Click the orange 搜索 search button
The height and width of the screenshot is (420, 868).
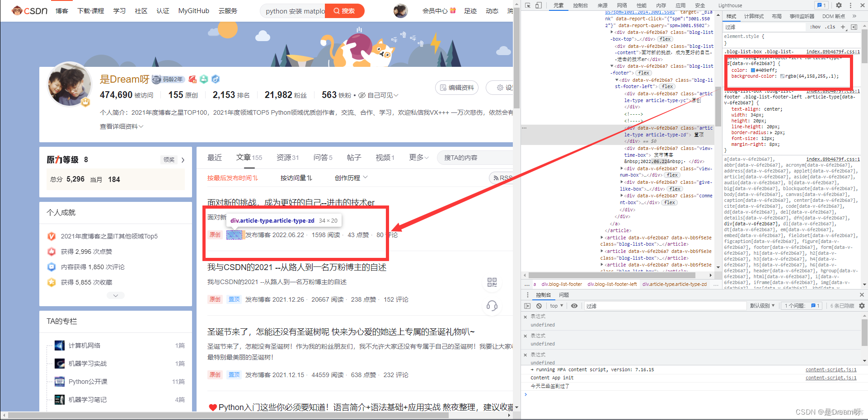pyautogui.click(x=344, y=10)
